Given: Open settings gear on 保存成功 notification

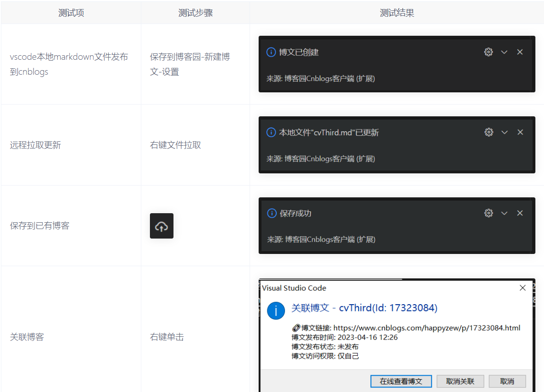Looking at the screenshot, I should (x=488, y=213).
